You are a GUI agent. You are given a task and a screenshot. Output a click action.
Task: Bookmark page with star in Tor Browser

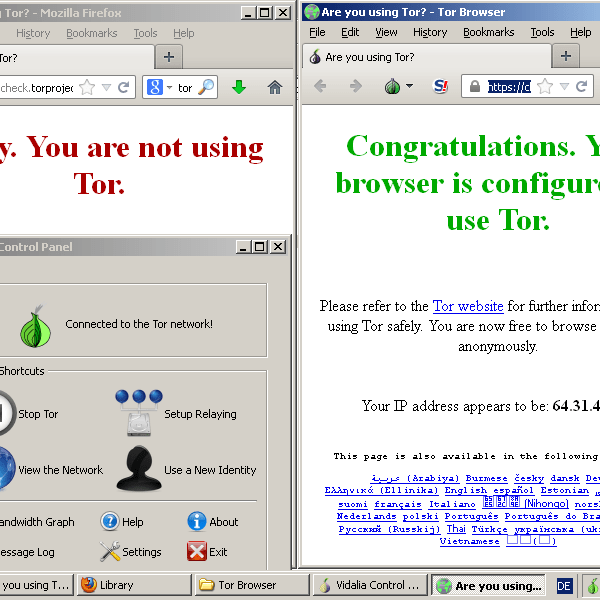coord(545,86)
